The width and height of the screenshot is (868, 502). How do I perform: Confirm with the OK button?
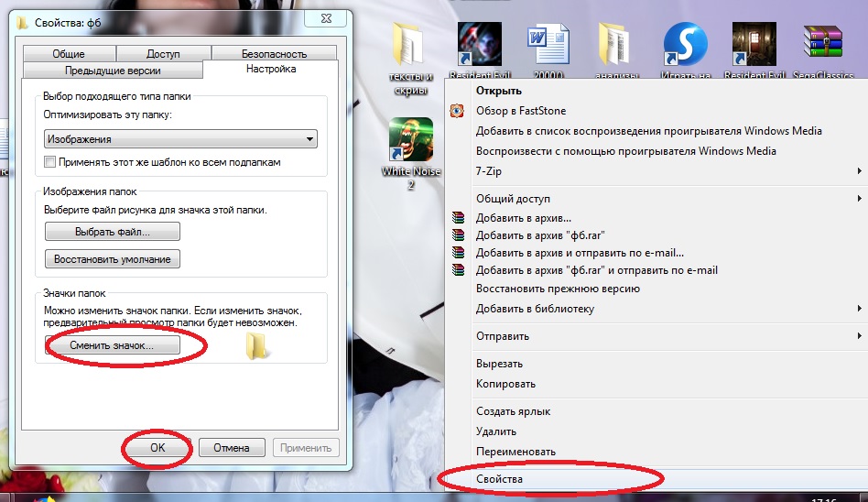coord(157,447)
